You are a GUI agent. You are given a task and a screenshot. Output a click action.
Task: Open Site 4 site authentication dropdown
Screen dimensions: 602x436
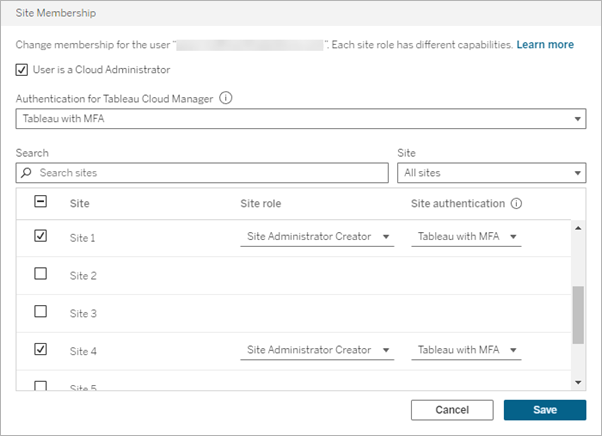466,350
